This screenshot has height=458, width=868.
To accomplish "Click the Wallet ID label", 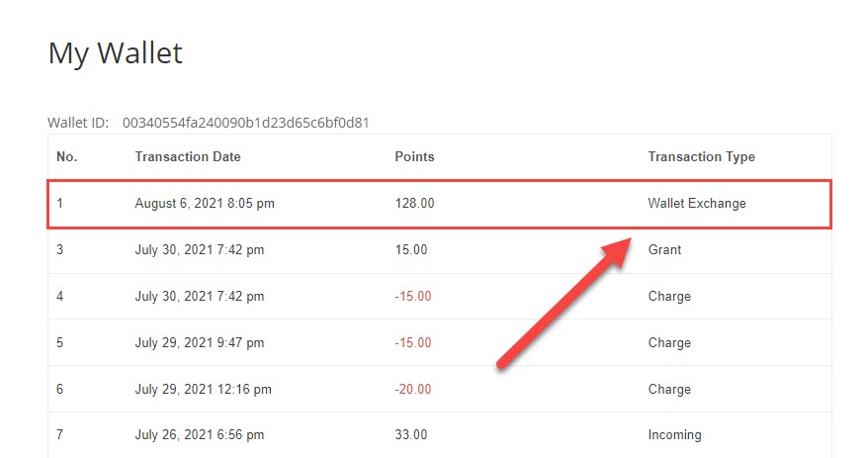I will [x=78, y=123].
